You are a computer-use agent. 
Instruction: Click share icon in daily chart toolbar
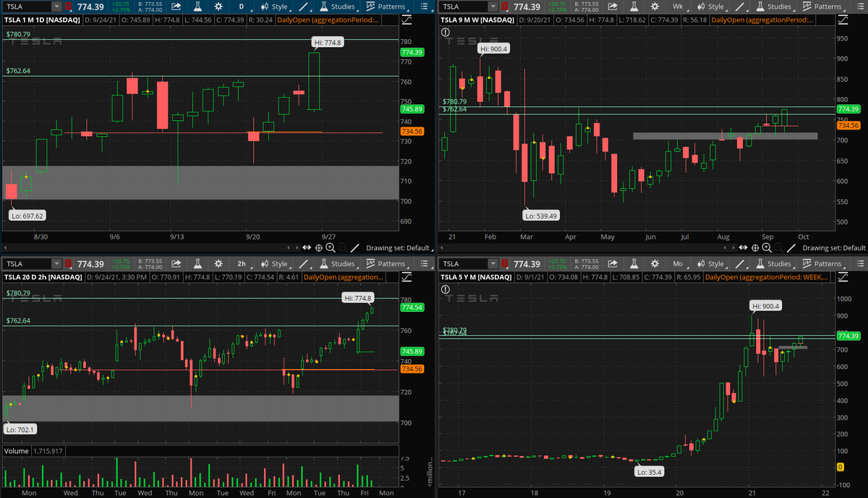tap(176, 6)
